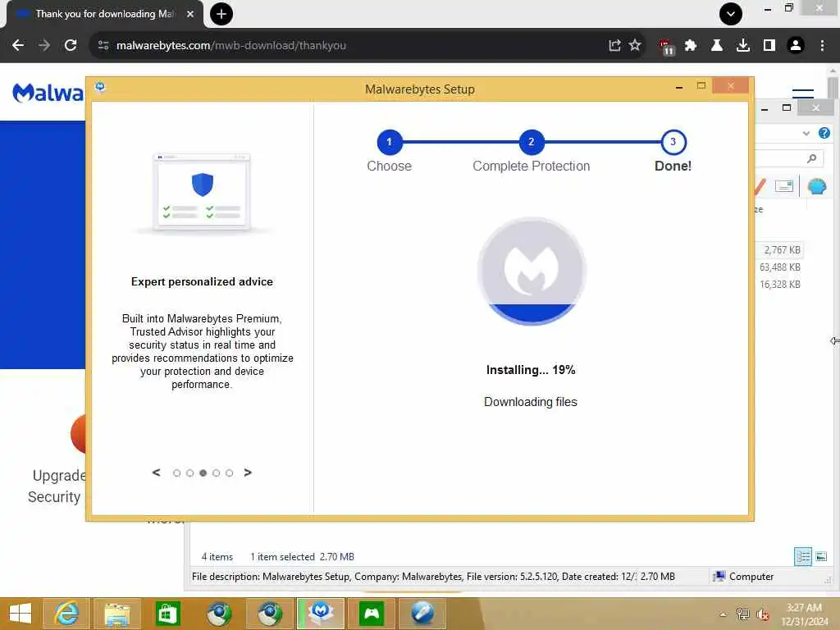
Task: Open the Extensions puzzle menu
Action: coord(691,46)
